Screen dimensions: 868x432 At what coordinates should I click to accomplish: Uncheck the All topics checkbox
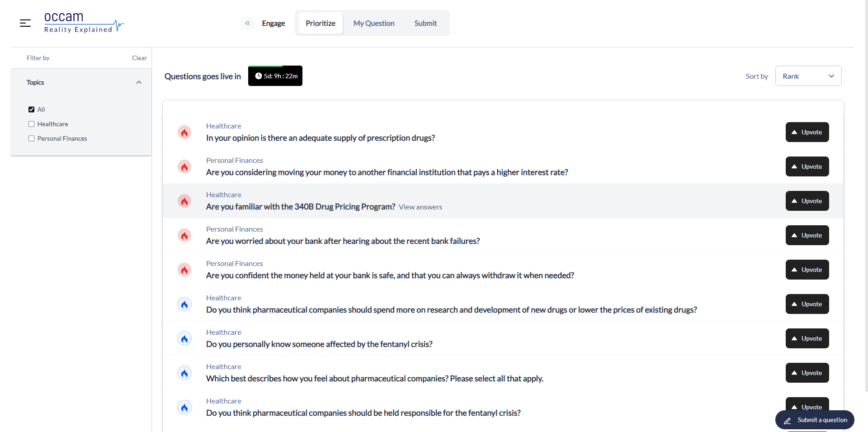click(32, 109)
